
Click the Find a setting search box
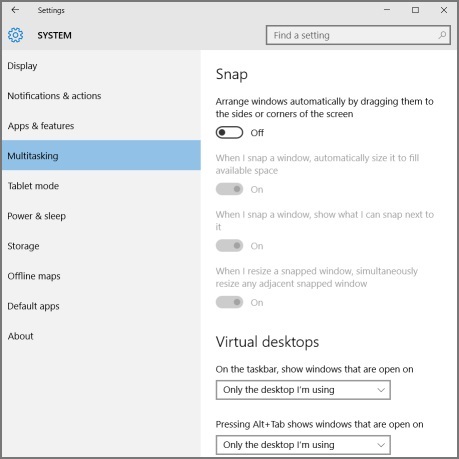(358, 35)
